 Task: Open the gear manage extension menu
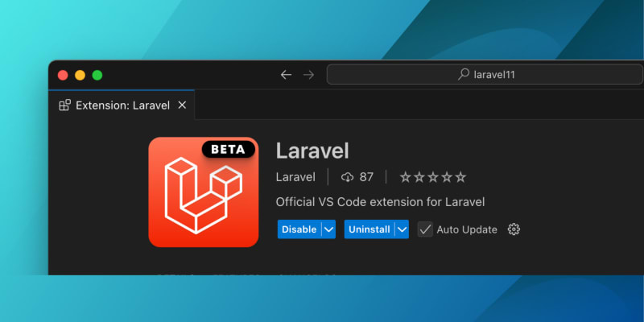click(514, 229)
